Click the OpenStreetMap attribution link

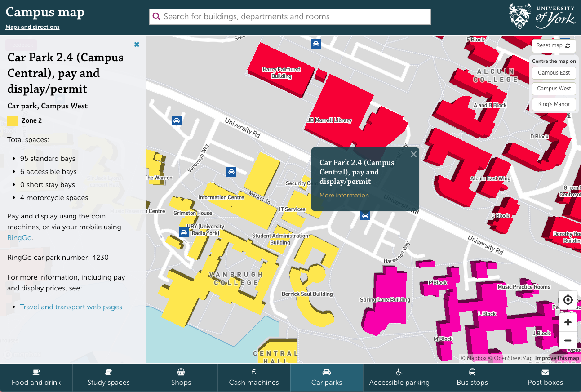tap(510, 358)
